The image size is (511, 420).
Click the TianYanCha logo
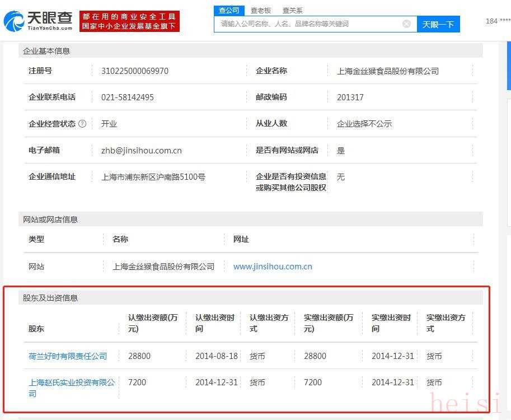pyautogui.click(x=38, y=21)
